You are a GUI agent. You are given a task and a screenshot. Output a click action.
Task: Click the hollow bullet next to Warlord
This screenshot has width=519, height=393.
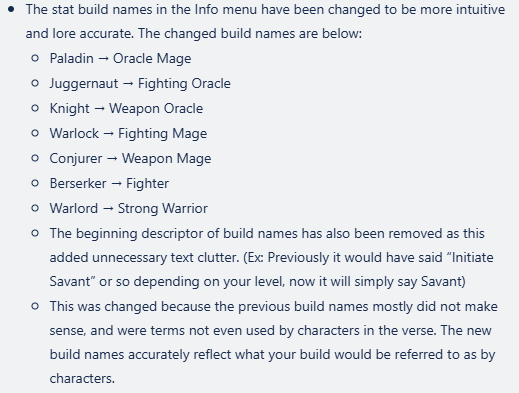coord(35,208)
